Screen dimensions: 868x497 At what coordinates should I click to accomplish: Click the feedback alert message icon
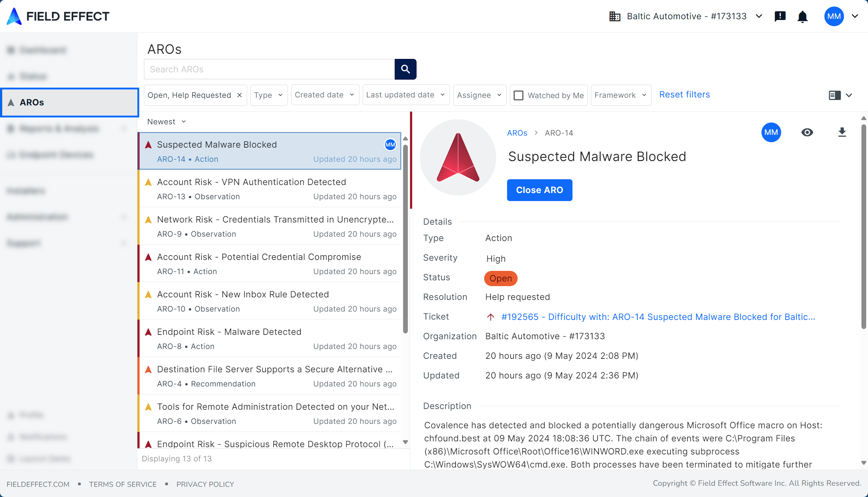(780, 16)
